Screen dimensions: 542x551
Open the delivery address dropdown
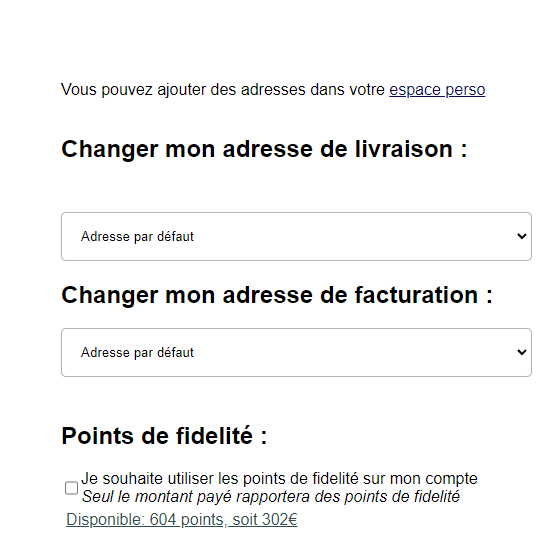(x=296, y=236)
